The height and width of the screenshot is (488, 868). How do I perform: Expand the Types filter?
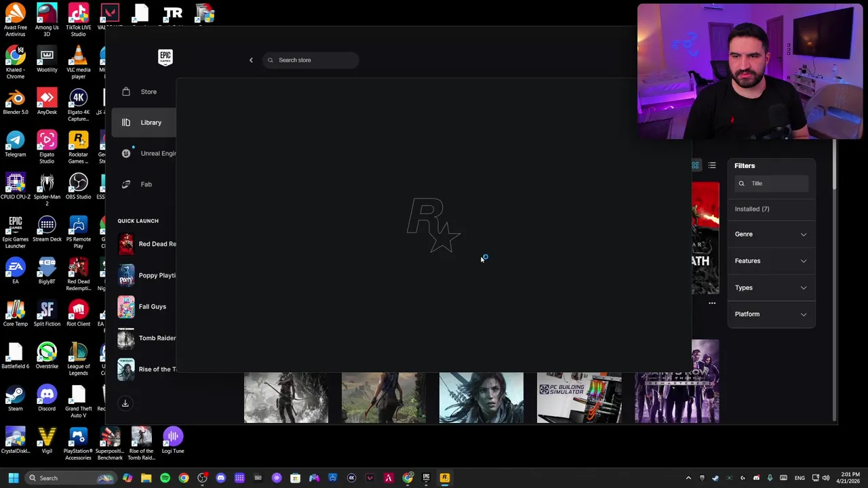point(771,288)
